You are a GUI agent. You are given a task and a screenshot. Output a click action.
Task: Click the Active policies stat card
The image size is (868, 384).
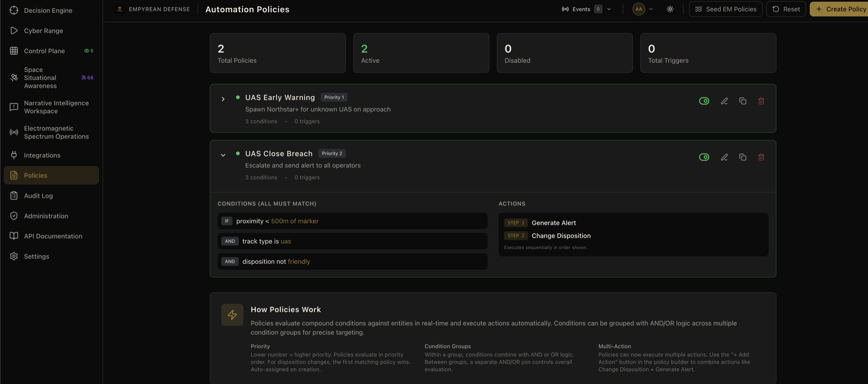point(421,53)
